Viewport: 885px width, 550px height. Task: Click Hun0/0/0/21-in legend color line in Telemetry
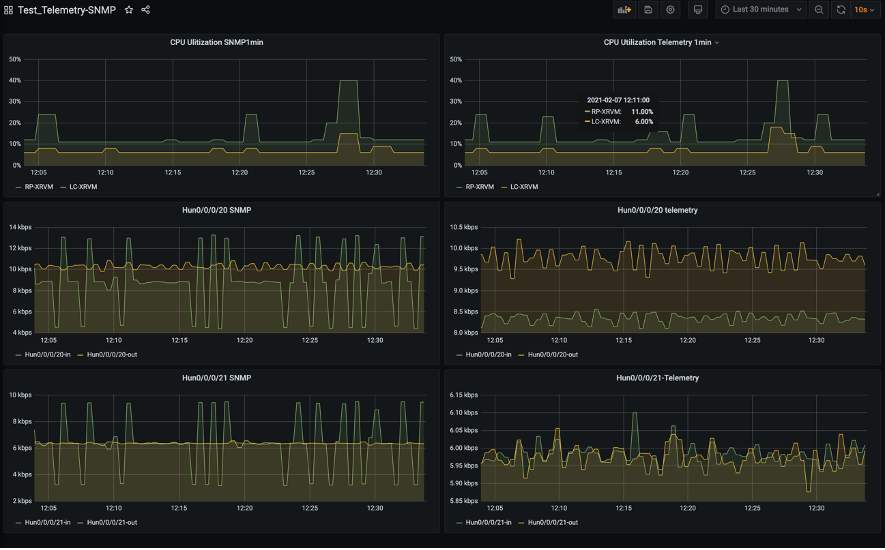(459, 523)
